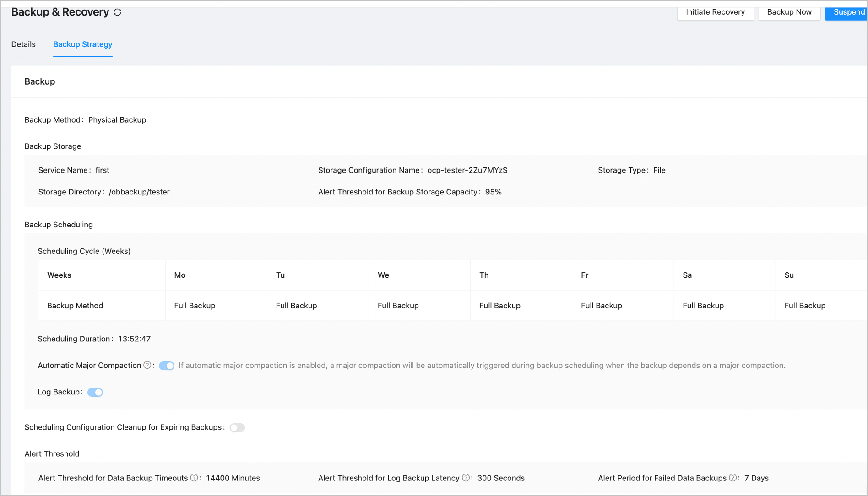Click help icon for Data Backup Timeouts threshold
868x496 pixels.
(194, 478)
